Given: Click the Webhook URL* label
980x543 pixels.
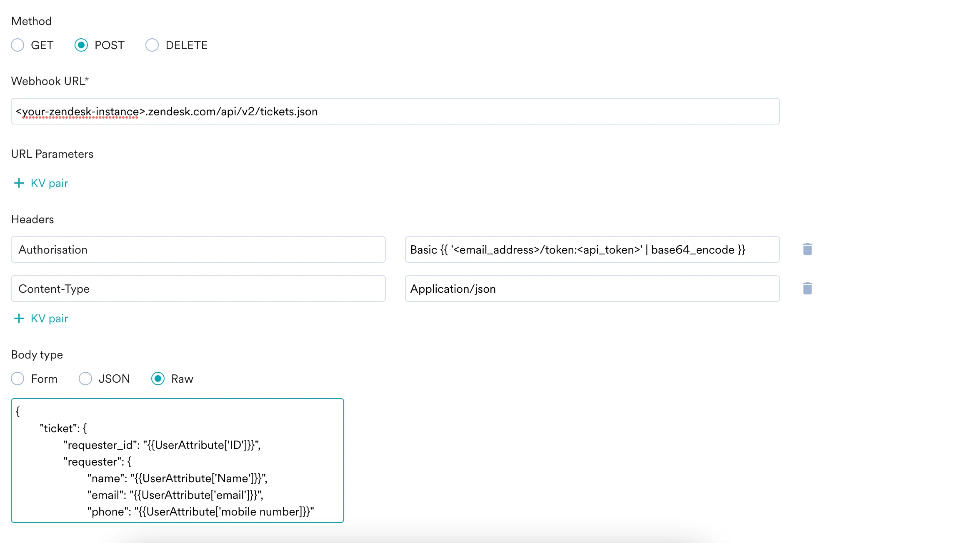Looking at the screenshot, I should [50, 81].
